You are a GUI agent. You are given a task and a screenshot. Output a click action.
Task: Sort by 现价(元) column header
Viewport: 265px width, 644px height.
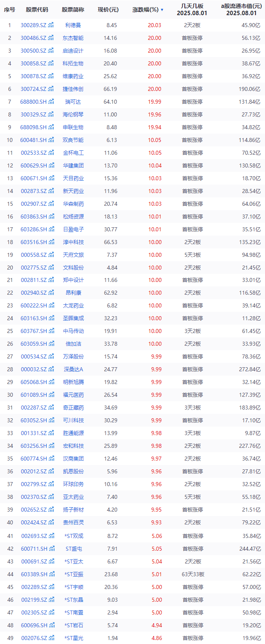click(108, 10)
